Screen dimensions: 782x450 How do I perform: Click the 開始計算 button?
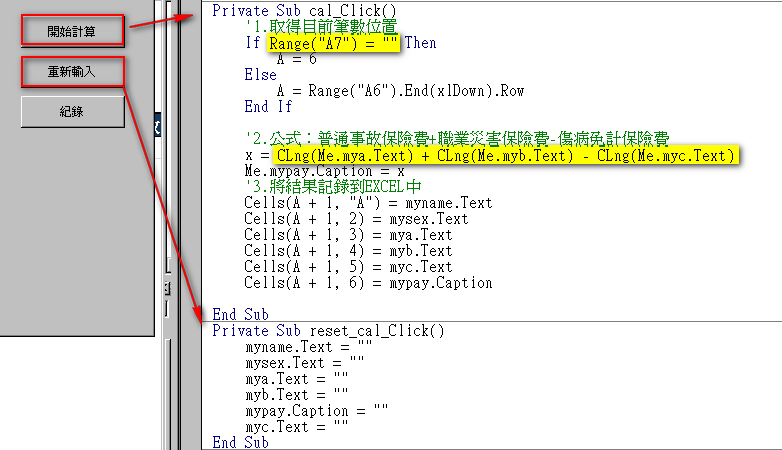click(x=72, y=31)
